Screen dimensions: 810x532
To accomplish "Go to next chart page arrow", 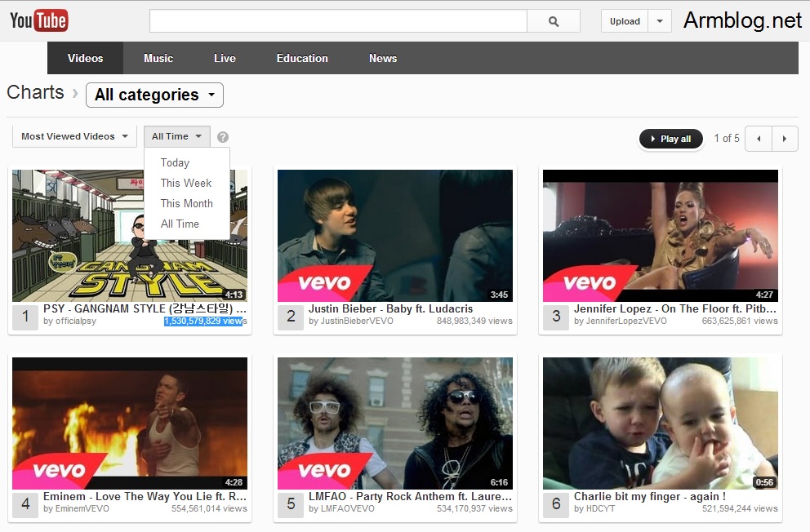I will 785,139.
